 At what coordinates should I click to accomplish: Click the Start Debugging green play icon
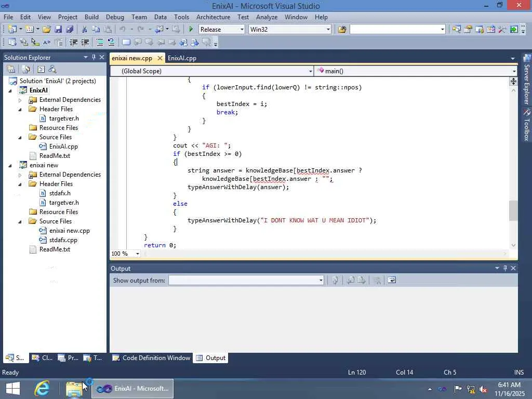191,30
